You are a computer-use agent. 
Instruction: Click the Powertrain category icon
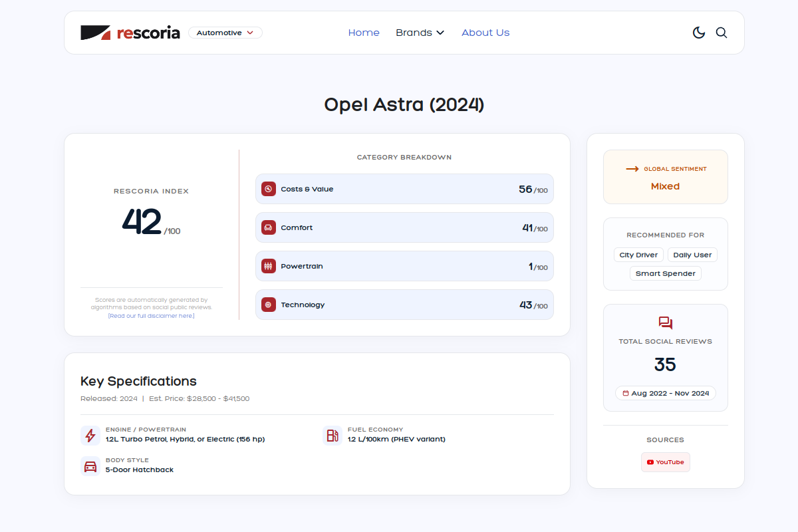(269, 266)
